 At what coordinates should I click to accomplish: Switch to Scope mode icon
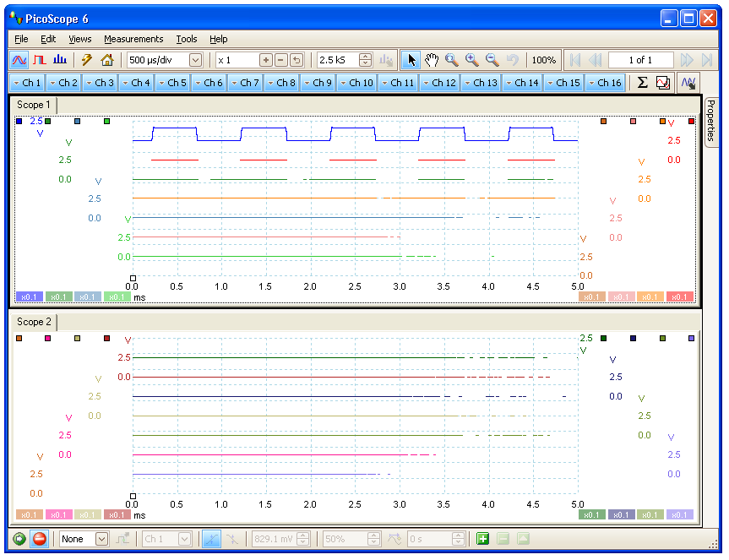19,60
